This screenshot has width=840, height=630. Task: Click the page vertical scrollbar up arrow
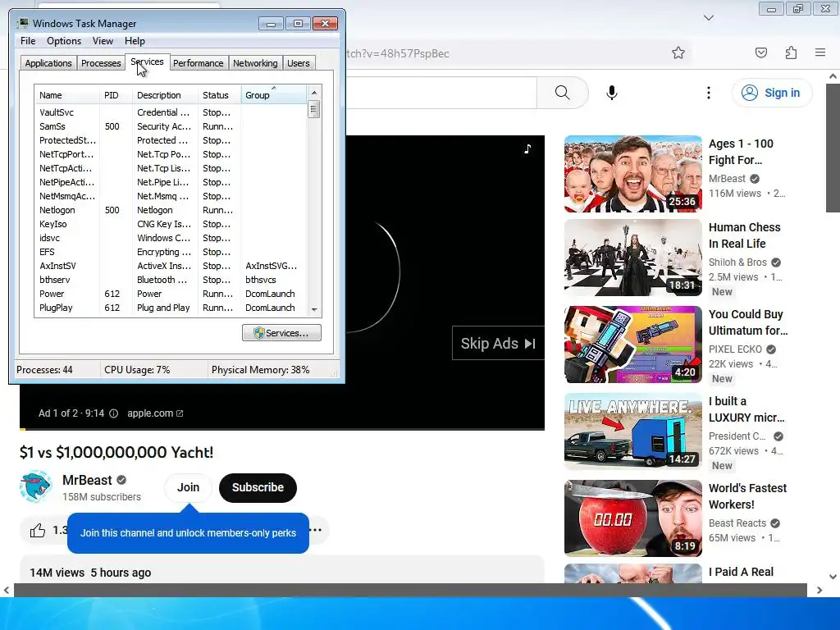point(833,76)
